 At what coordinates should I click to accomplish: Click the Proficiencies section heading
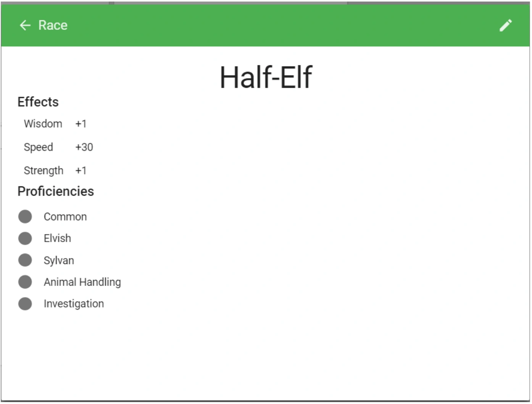tap(56, 192)
